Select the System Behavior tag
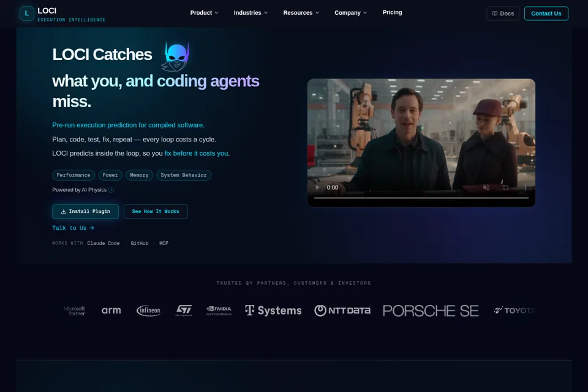Viewport: 588px width, 392px height. (x=184, y=175)
